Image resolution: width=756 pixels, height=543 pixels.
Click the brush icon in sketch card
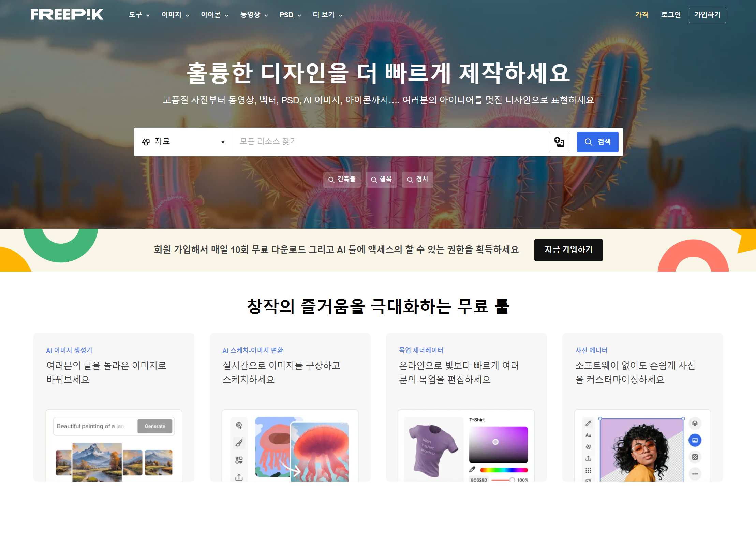(x=239, y=443)
